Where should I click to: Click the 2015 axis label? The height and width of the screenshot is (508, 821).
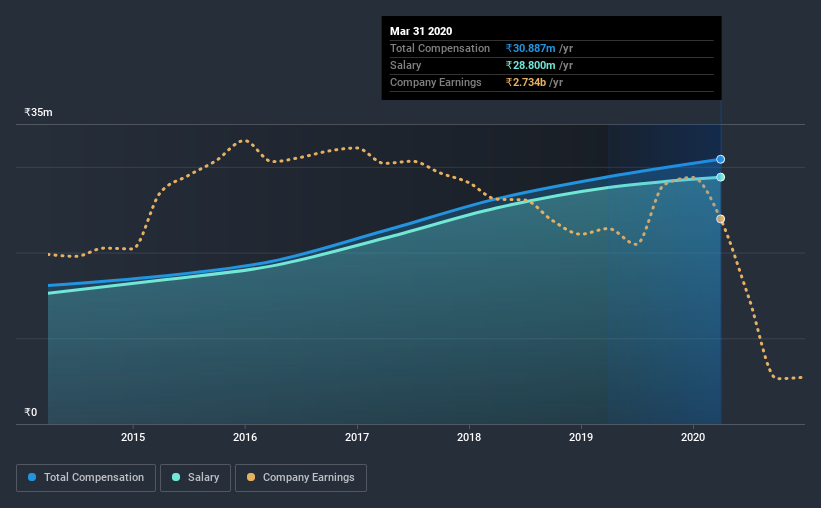click(x=133, y=437)
